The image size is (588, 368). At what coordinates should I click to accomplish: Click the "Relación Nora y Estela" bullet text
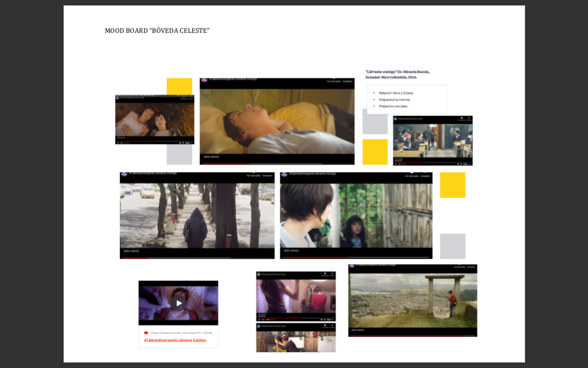[396, 93]
